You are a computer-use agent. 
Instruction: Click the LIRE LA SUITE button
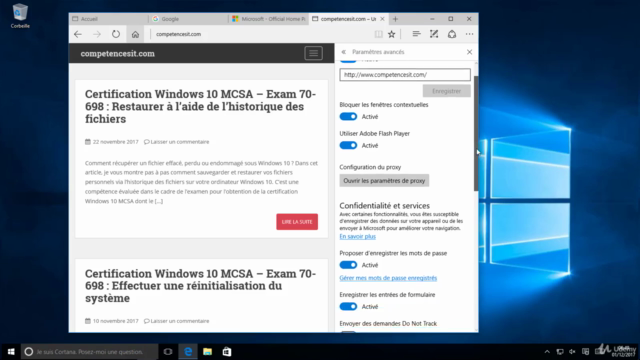(297, 222)
